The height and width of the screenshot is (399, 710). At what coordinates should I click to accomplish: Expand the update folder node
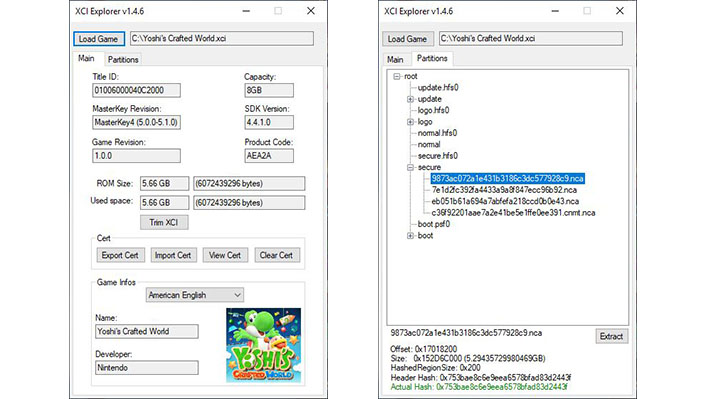coord(410,99)
